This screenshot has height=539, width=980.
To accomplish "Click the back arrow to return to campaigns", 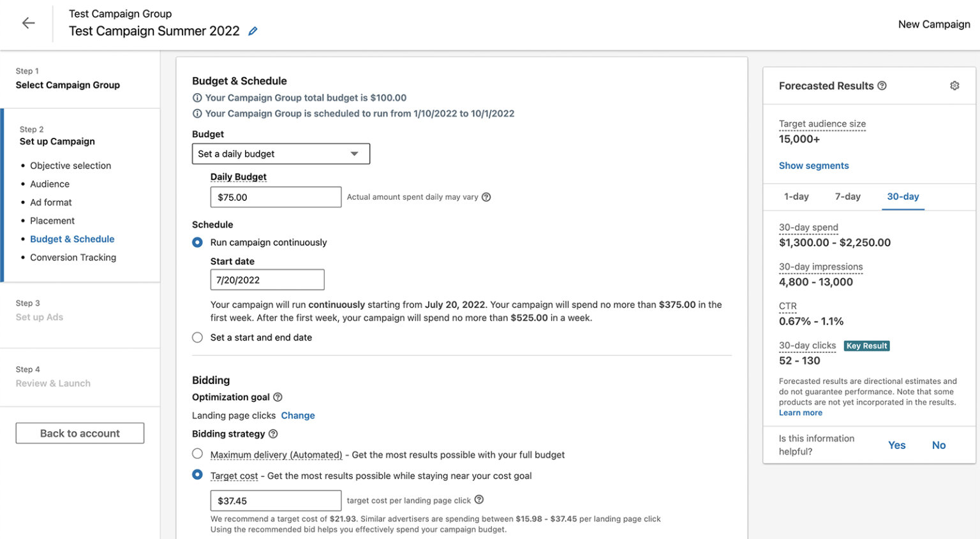I will click(x=28, y=22).
